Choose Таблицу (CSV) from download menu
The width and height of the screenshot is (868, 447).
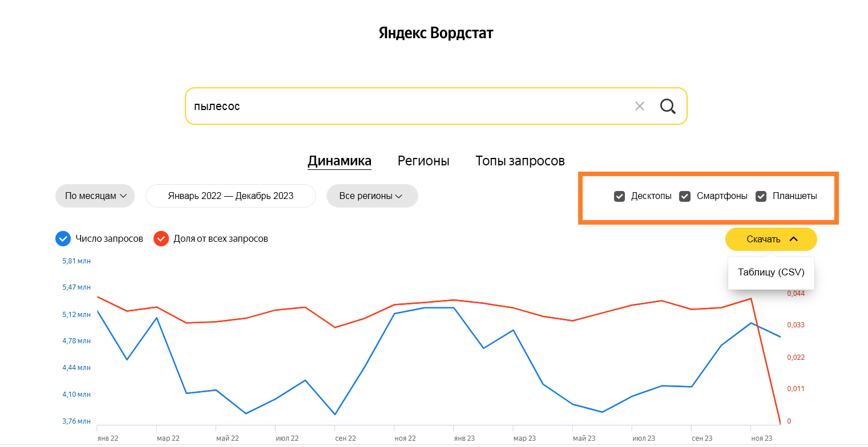(771, 273)
